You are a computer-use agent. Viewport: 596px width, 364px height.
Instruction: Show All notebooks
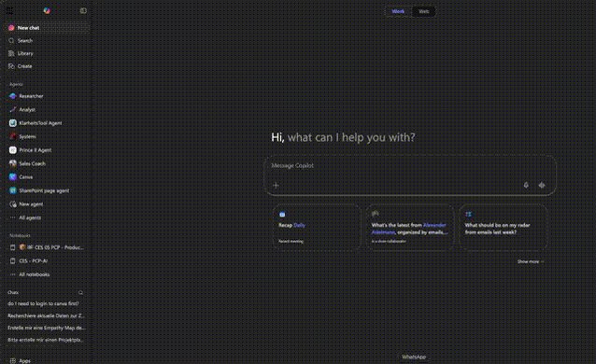click(47, 274)
